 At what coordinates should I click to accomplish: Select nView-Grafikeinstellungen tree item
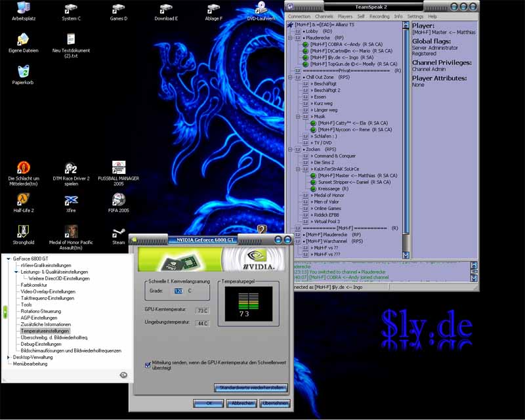click(46, 265)
